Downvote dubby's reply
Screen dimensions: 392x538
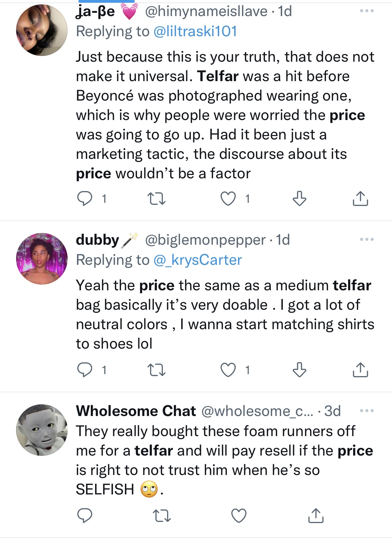click(299, 370)
